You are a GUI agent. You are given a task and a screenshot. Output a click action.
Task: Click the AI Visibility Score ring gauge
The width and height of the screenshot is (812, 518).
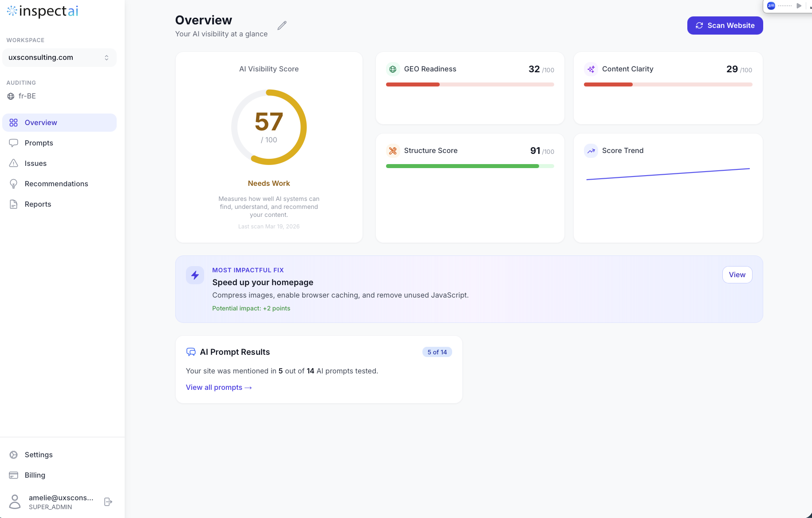269,127
